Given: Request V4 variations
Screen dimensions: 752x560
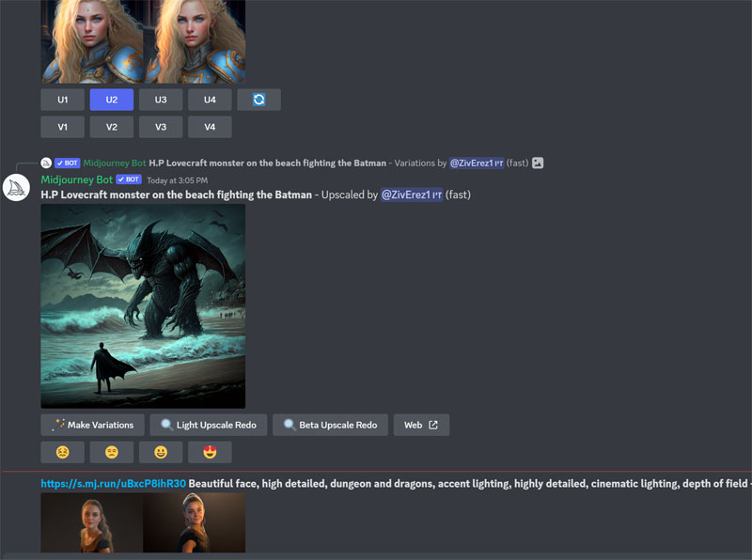Looking at the screenshot, I should point(210,127).
